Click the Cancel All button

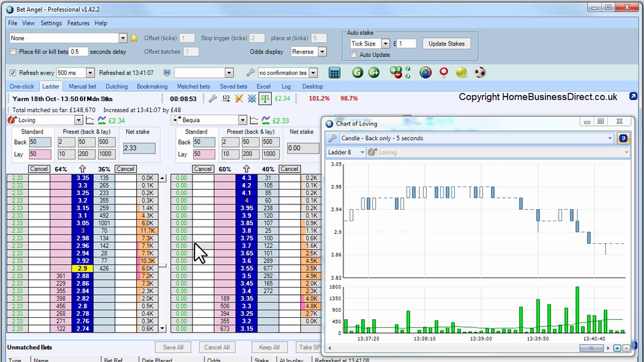217,347
